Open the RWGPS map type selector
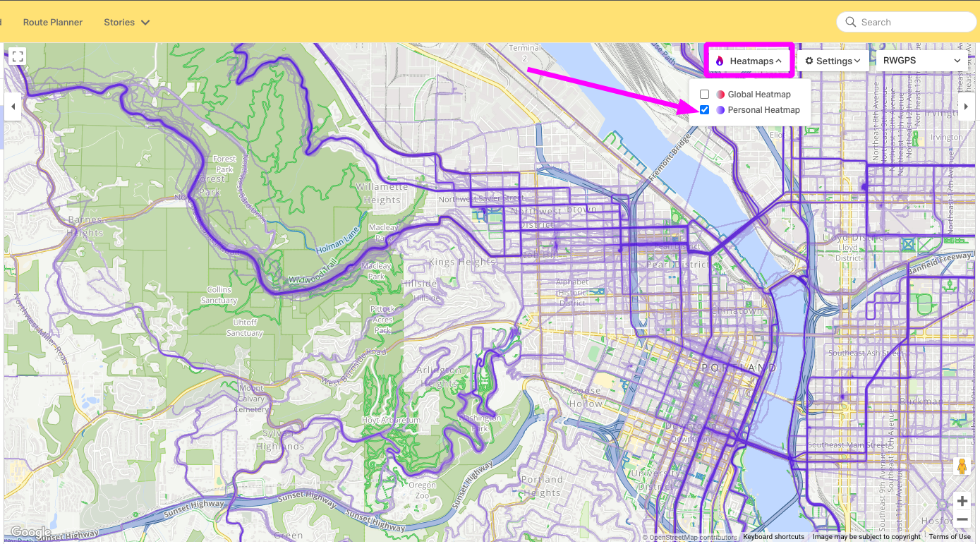This screenshot has width=980, height=544. [921, 61]
